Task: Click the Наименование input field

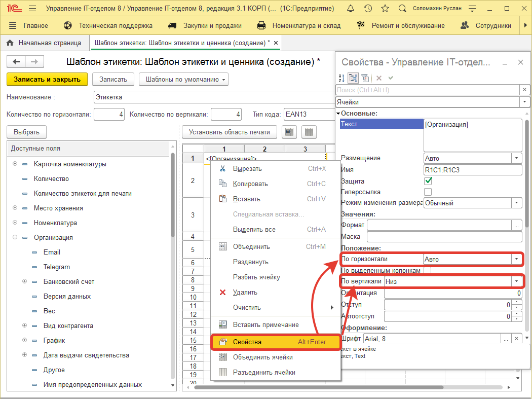Action: click(x=213, y=97)
